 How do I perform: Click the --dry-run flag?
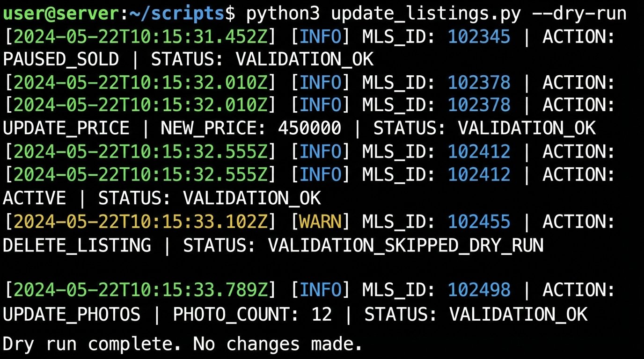pos(579,14)
